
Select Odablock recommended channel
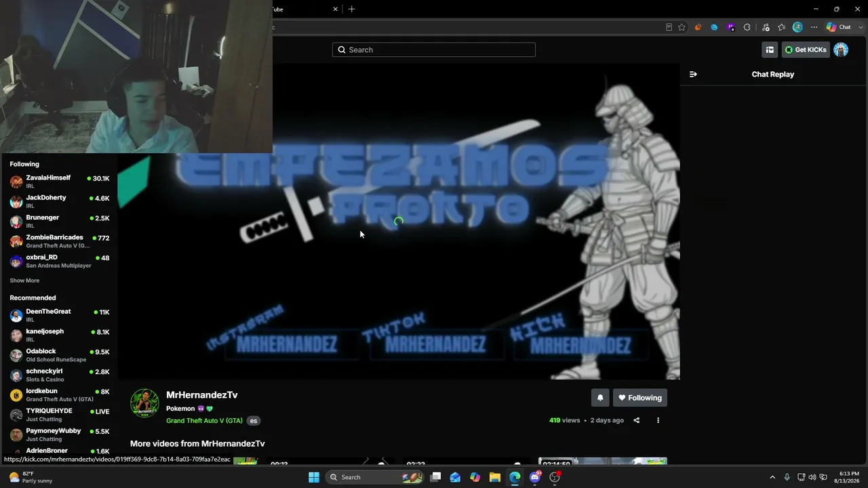click(60, 355)
